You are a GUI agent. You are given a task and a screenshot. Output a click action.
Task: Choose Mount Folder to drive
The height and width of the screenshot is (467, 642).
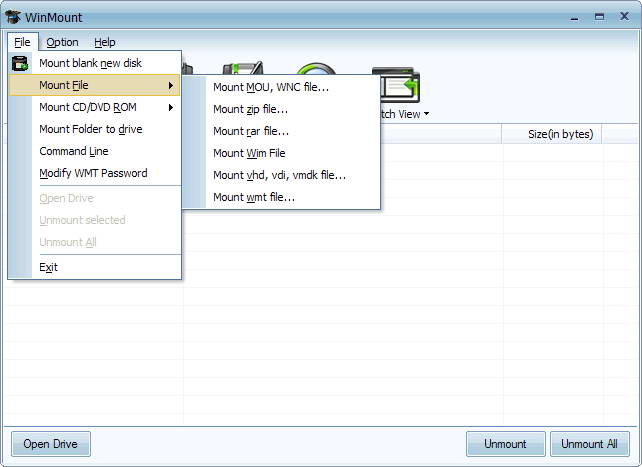(x=95, y=129)
